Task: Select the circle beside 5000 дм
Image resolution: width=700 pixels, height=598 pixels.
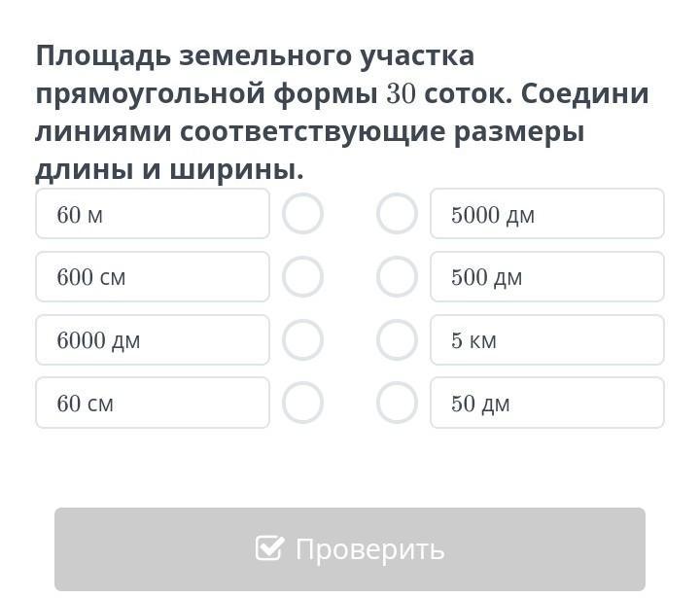Action: (x=397, y=214)
